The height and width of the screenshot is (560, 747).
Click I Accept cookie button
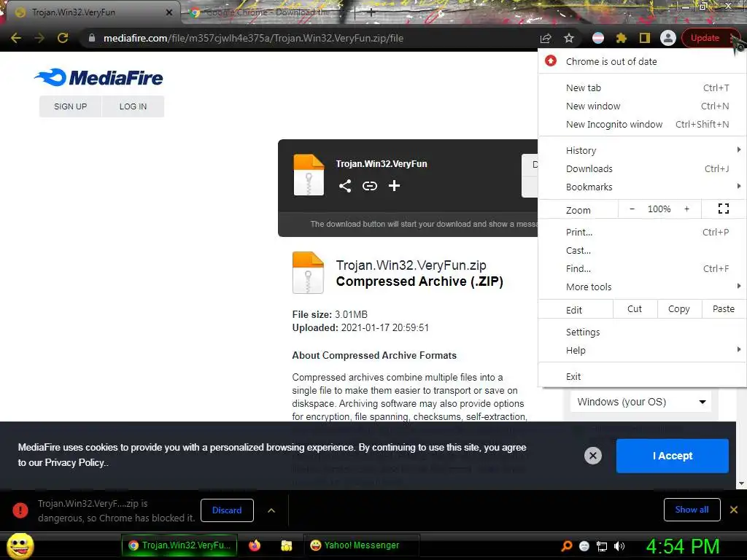672,456
